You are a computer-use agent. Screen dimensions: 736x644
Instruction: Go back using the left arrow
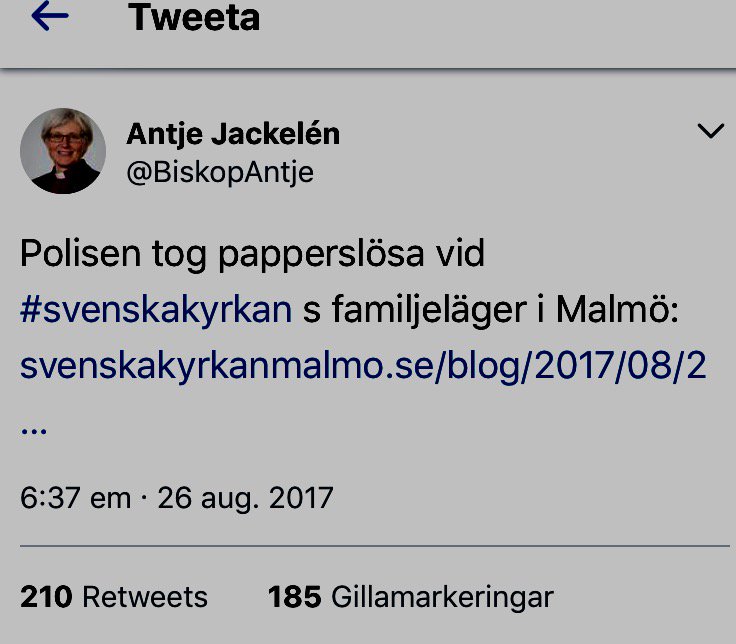pos(50,15)
